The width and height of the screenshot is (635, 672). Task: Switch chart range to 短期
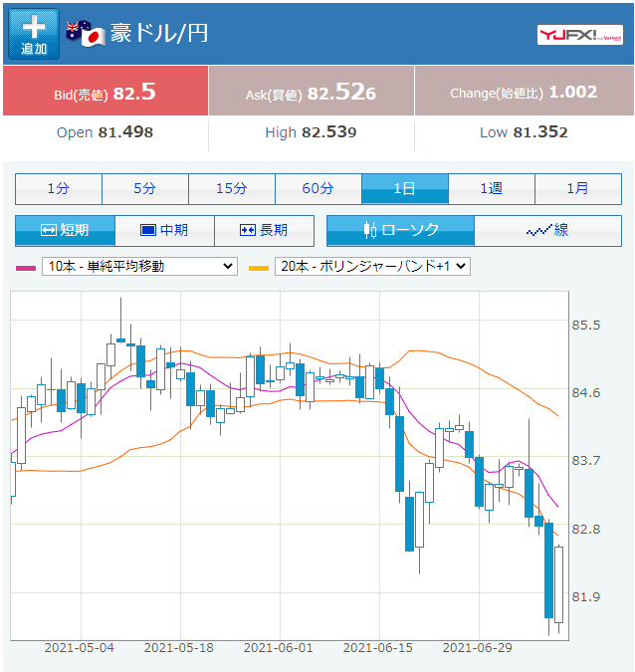(x=65, y=231)
